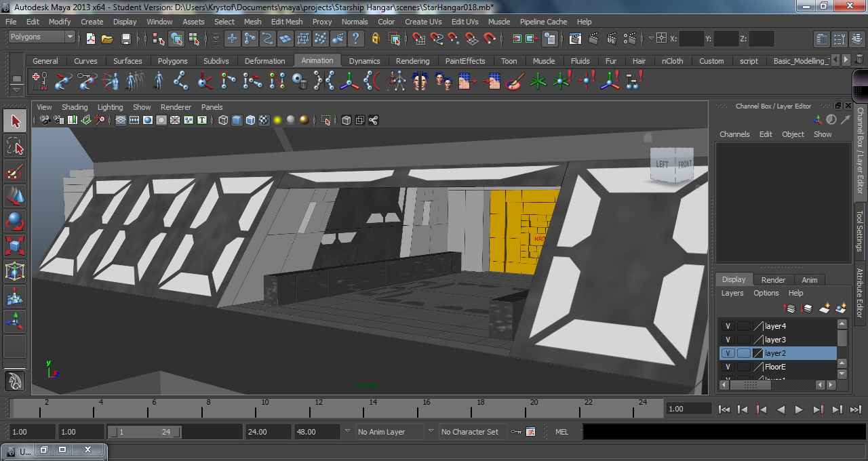Open the No Anim Layer dropdown
The image size is (868, 461).
pyautogui.click(x=390, y=432)
